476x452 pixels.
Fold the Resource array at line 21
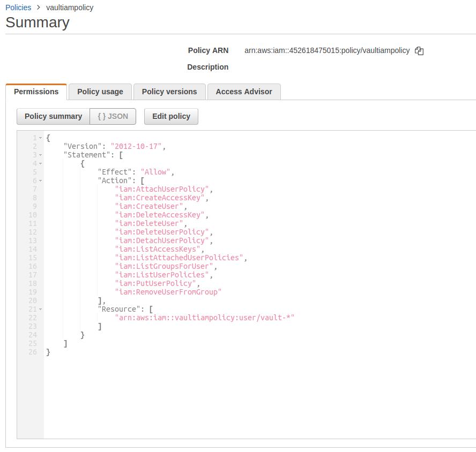coord(40,310)
